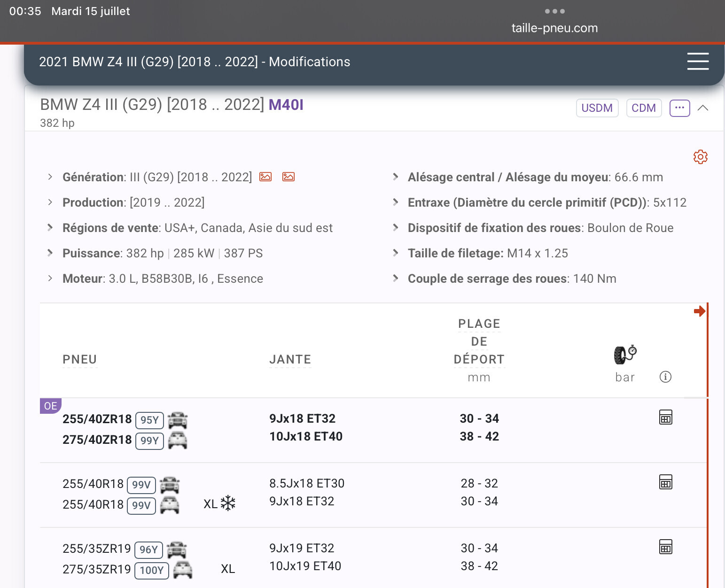Screen dimensions: 725x588
Task: Tap the taille-pneu.com address bar
Action: click(554, 28)
